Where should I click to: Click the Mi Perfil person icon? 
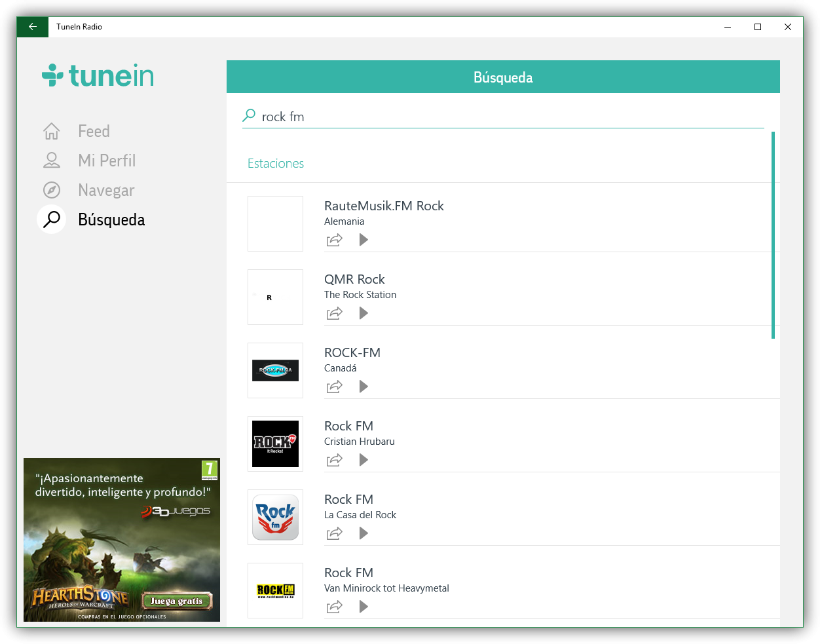(x=52, y=161)
